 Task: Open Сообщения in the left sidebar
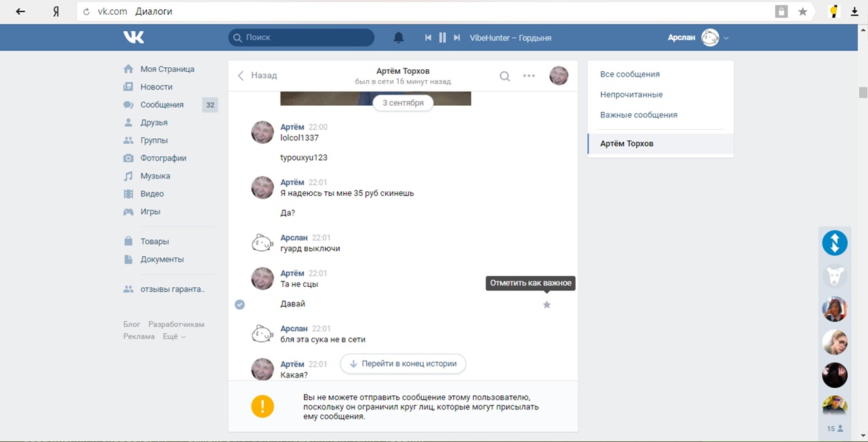161,105
